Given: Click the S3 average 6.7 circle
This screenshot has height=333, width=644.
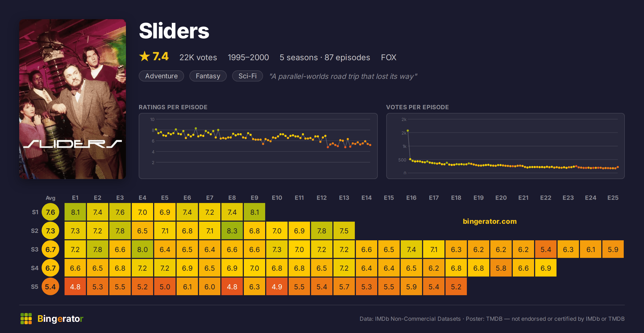Looking at the screenshot, I should (50, 249).
